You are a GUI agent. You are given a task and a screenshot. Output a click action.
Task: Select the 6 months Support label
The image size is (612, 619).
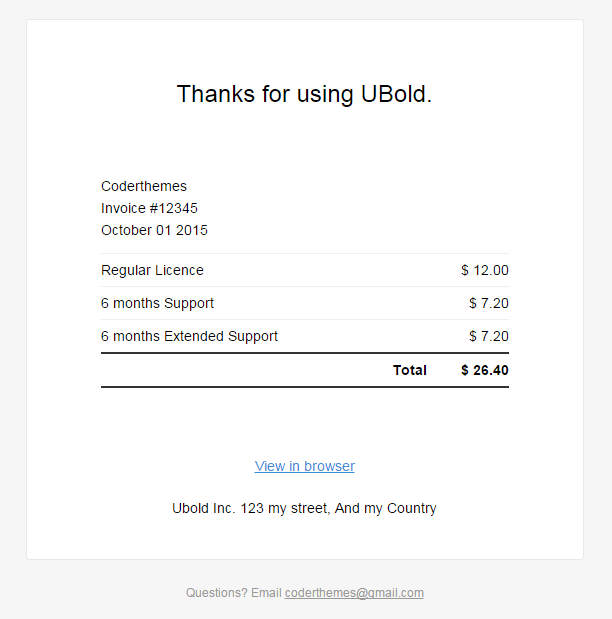coord(157,303)
